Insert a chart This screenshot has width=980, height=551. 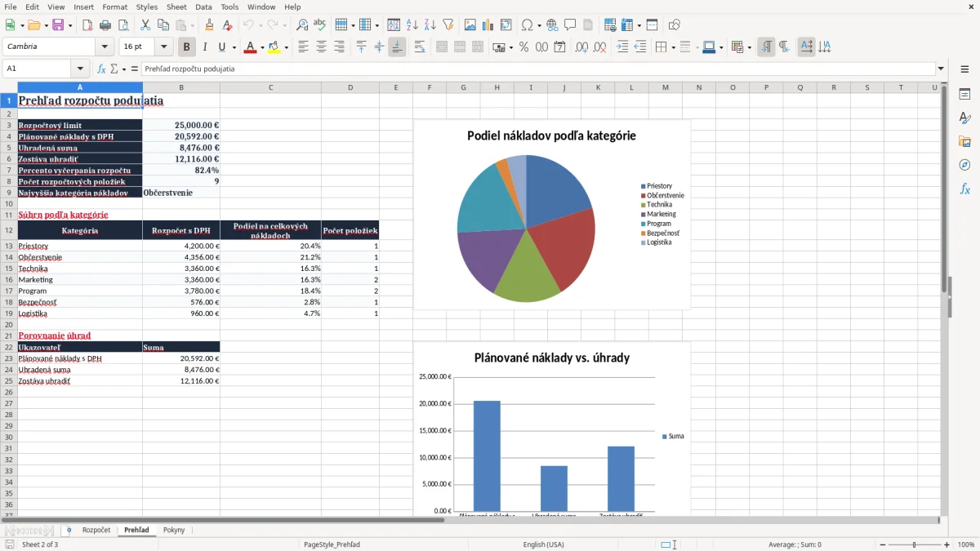coord(488,25)
